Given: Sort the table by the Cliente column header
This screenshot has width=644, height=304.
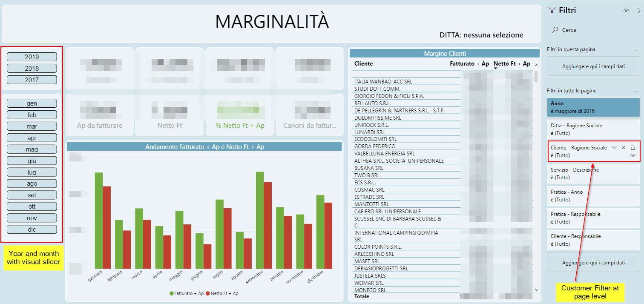Looking at the screenshot, I should click(363, 63).
